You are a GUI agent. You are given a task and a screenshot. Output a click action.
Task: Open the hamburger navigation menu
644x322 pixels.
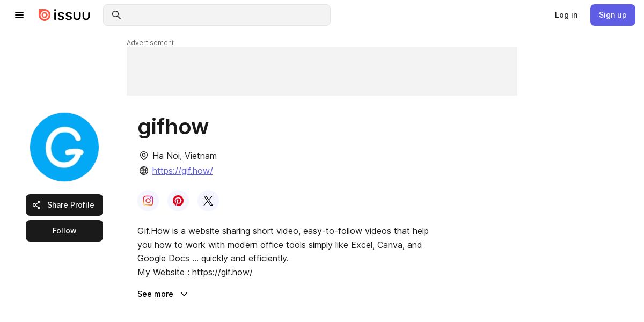click(x=19, y=15)
